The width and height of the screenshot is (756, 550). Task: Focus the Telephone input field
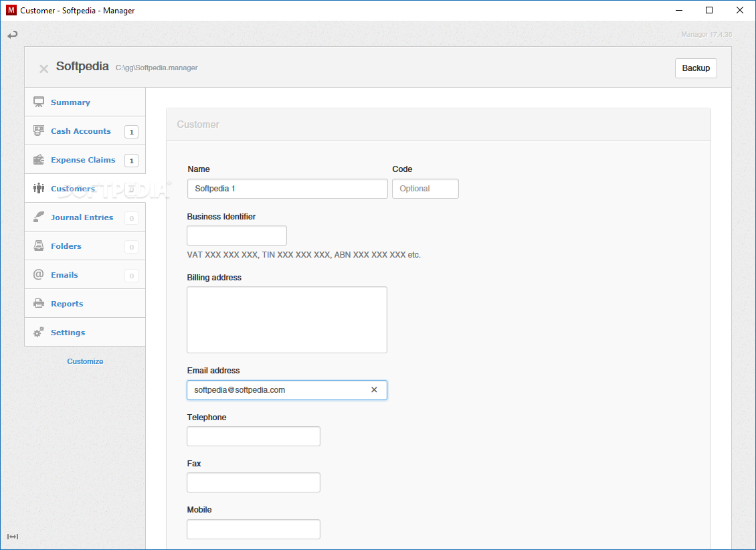tap(254, 436)
